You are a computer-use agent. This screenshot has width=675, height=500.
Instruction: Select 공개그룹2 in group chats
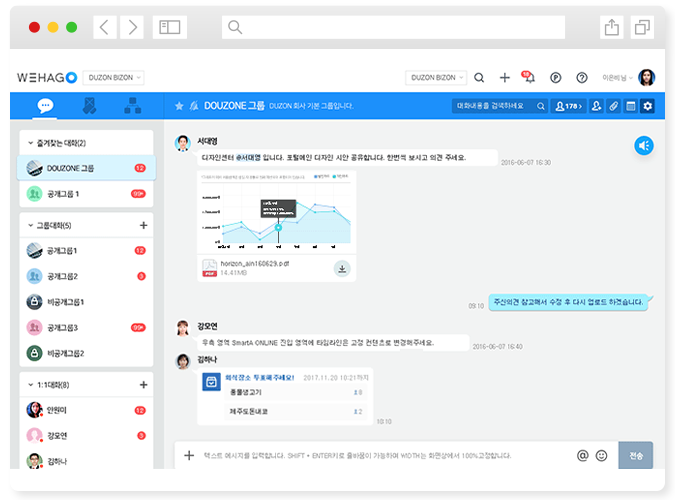tap(86, 276)
